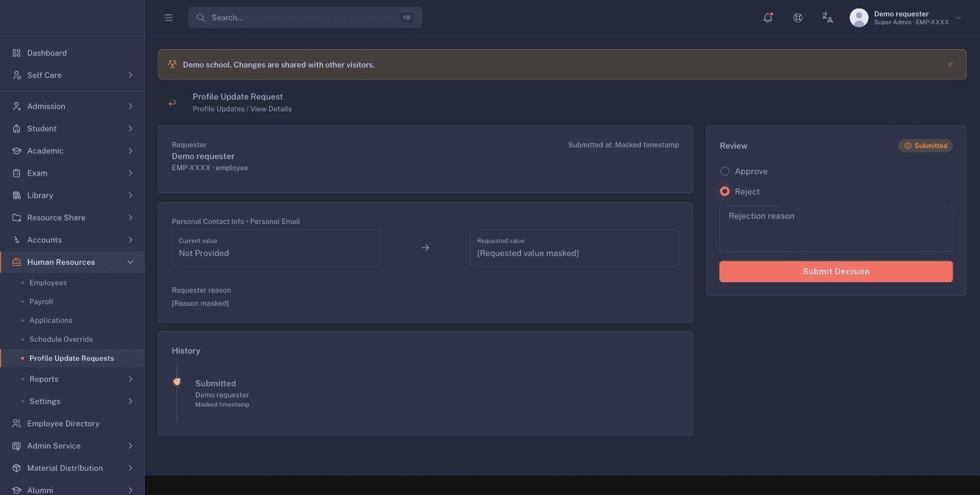Screen dimensions: 980x495
Task: Click the 'Not Provided' current value
Action: click(204, 253)
